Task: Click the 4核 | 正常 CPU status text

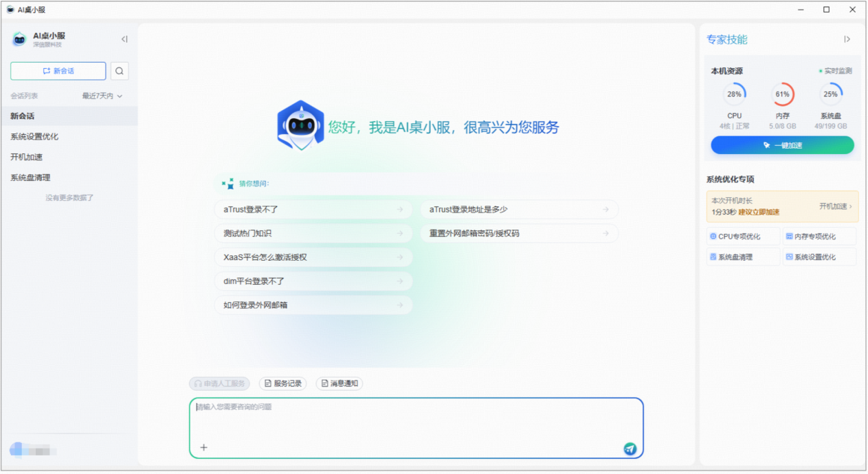Action: coord(735,127)
